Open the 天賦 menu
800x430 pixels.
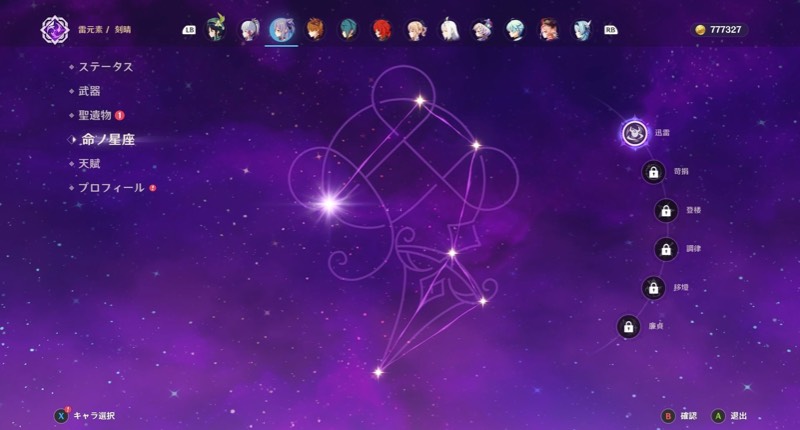pos(89,164)
